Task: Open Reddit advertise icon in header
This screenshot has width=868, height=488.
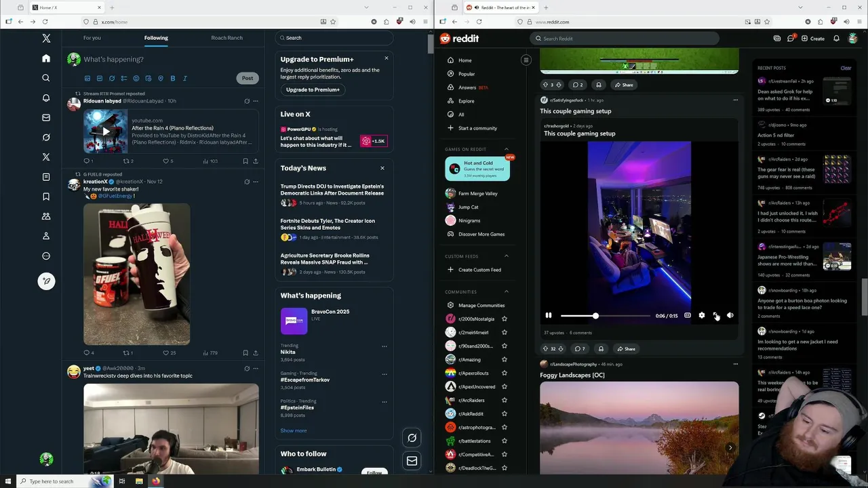Action: click(777, 39)
